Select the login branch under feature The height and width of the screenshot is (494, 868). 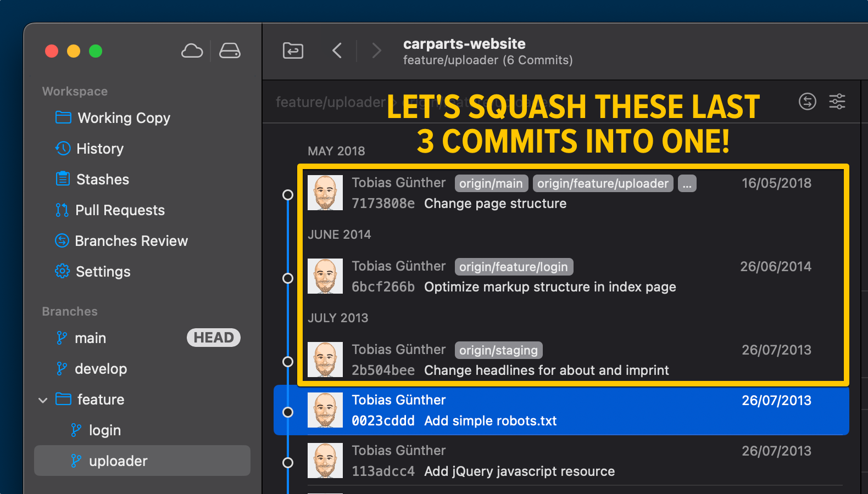tap(104, 430)
